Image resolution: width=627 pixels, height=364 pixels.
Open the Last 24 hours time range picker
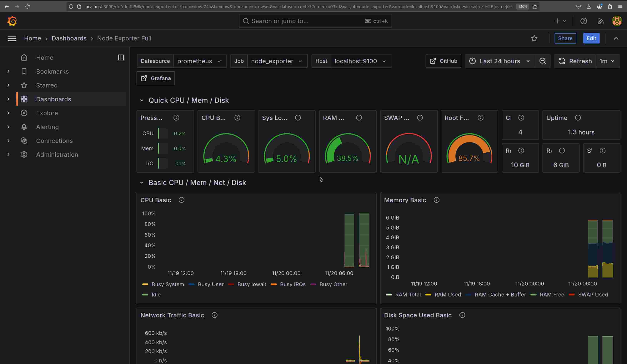click(499, 61)
